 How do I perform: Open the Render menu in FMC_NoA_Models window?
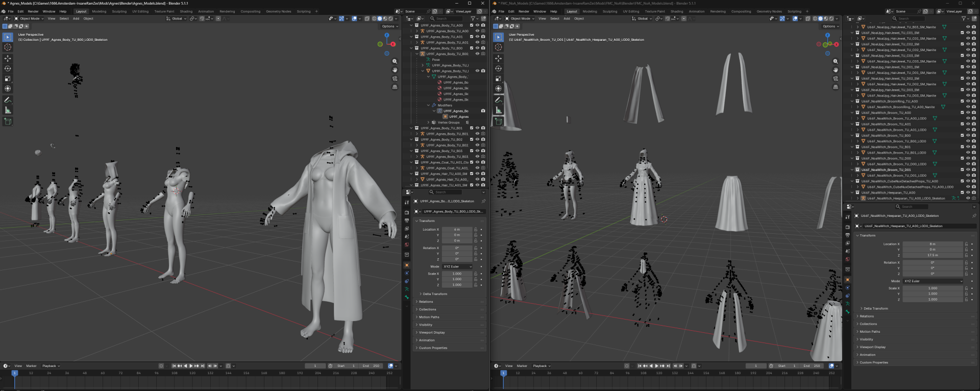coord(524,11)
